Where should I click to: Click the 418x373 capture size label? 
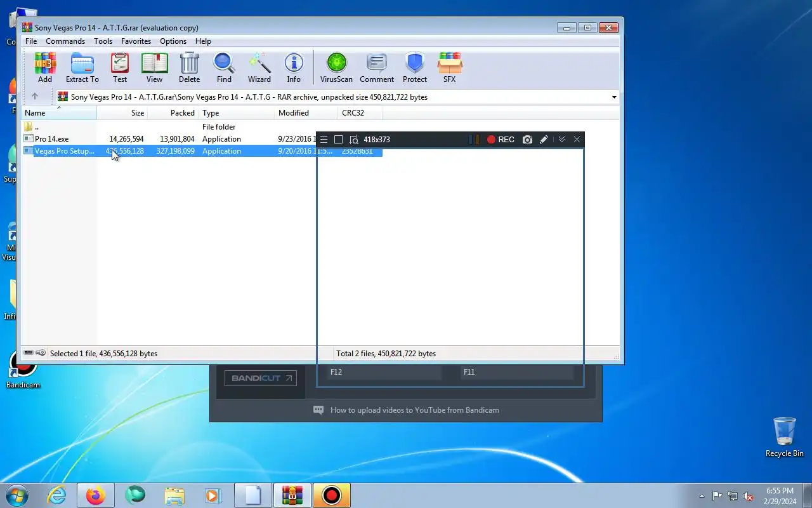(377, 140)
